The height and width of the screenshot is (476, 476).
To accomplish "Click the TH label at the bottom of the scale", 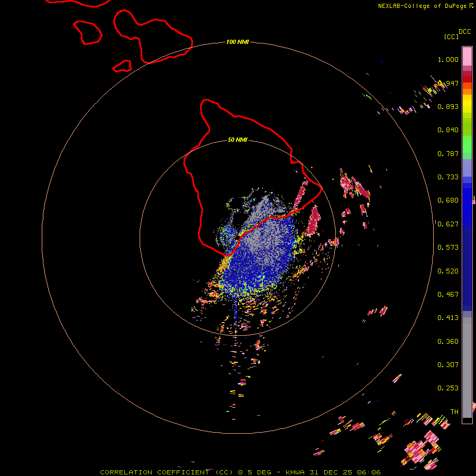I will coord(454,412).
